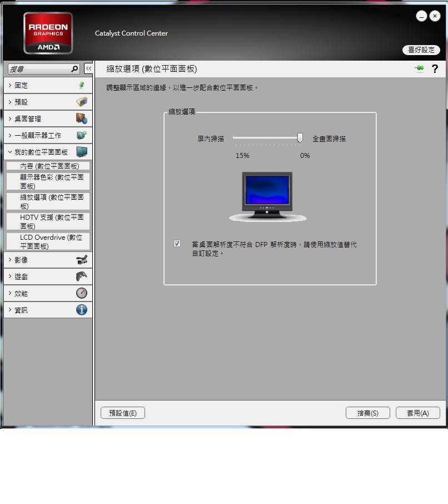Click the 影像 video camera icon
Image resolution: width=448 pixels, height=504 pixels.
[x=82, y=260]
